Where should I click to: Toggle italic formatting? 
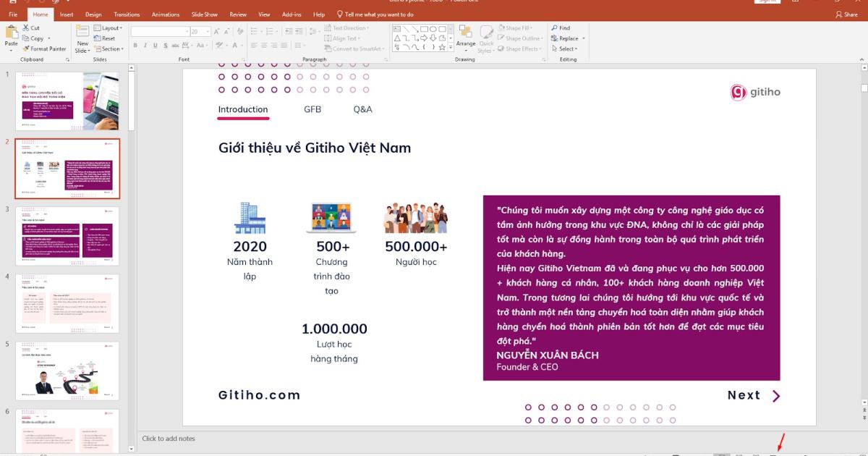point(146,46)
